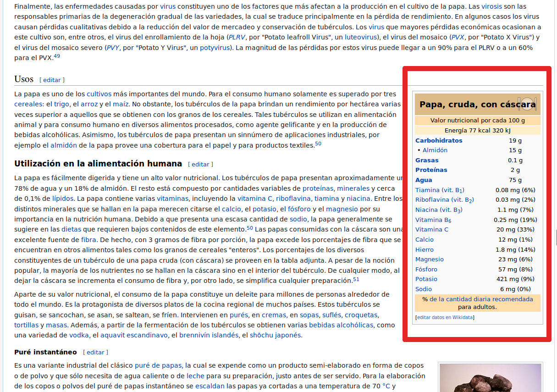Follow the "vodka" hyperlink
Viewport: 557px width, 392px height.
click(79, 335)
